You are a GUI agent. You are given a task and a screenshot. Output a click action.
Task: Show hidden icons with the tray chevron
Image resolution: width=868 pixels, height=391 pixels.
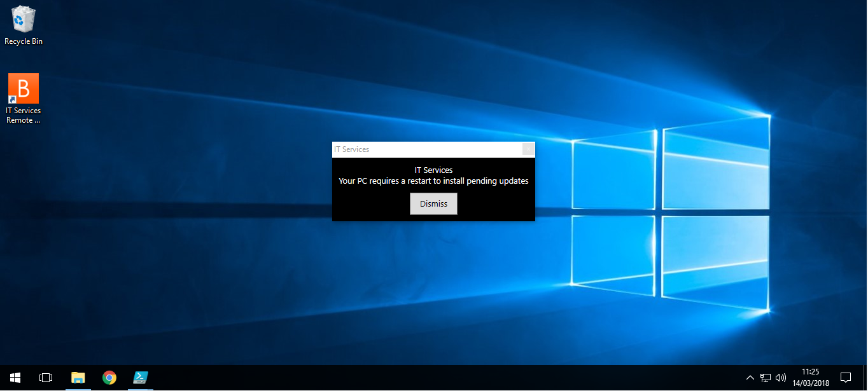click(750, 377)
